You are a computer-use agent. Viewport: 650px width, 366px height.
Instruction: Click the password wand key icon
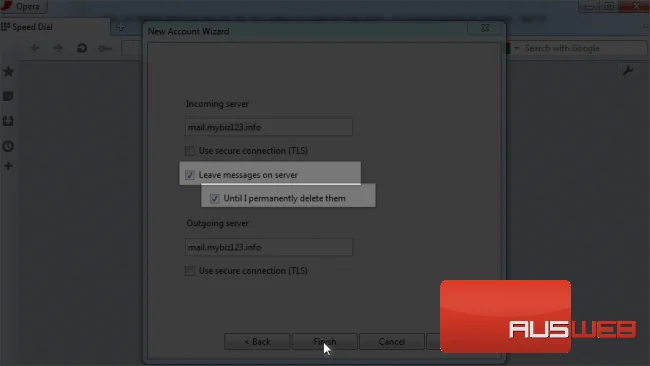click(x=105, y=48)
